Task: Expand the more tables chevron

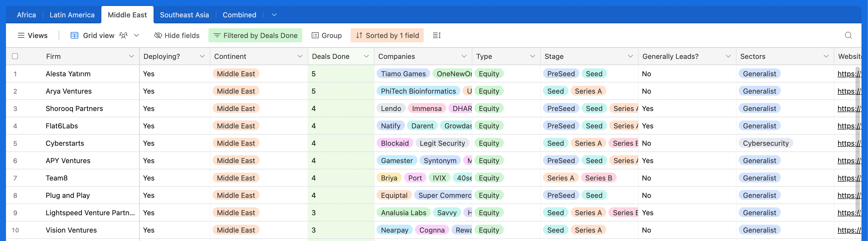Action: tap(274, 15)
